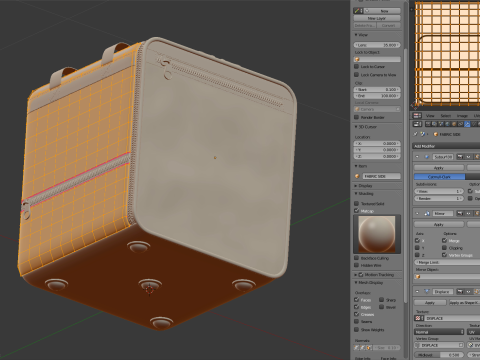This screenshot has height=360, width=480.
Task: Enable Backface Culling
Action: (x=356, y=258)
